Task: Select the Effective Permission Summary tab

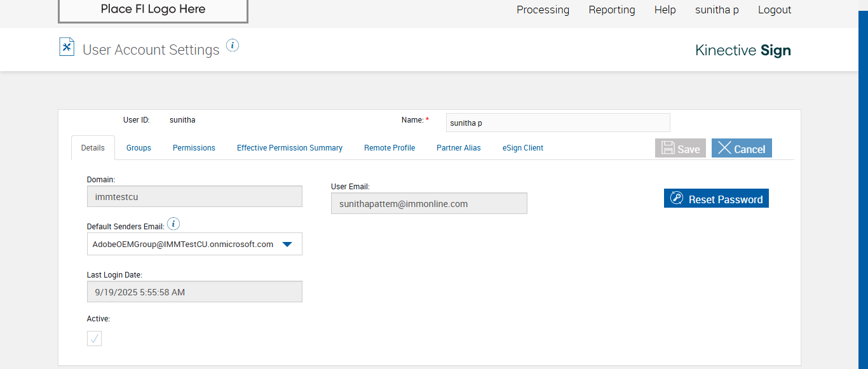Action: [x=290, y=148]
